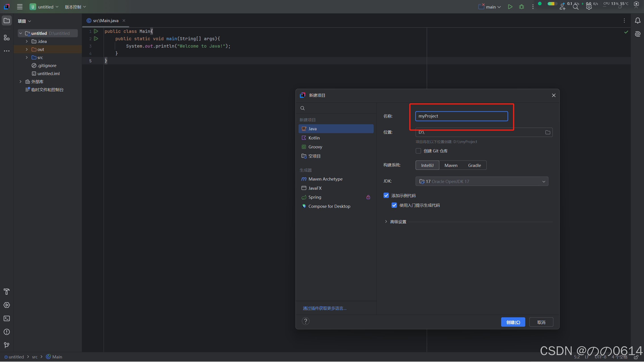Viewport: 644px width, 362px height.
Task: Uncheck the onboarding tips code checkbox
Action: coord(394,205)
